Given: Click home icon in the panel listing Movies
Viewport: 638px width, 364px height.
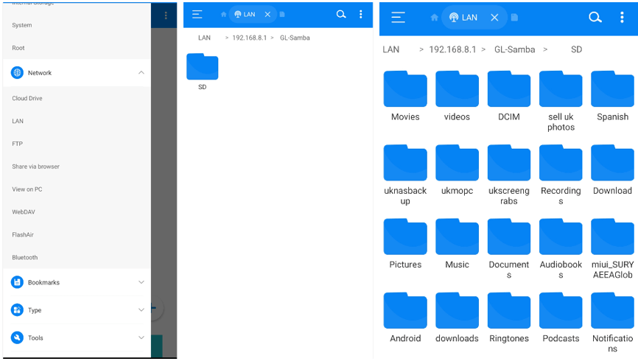Looking at the screenshot, I should [434, 18].
